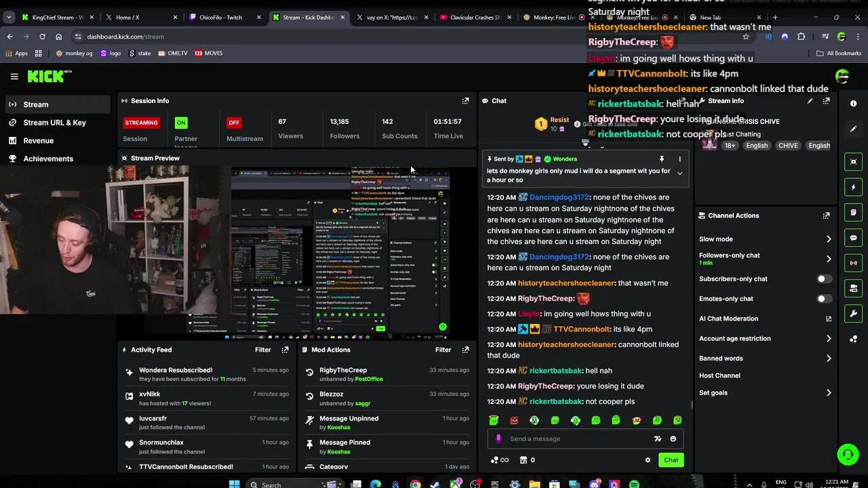Open the green support headset bubble
The width and height of the screenshot is (868, 488).
click(x=848, y=454)
